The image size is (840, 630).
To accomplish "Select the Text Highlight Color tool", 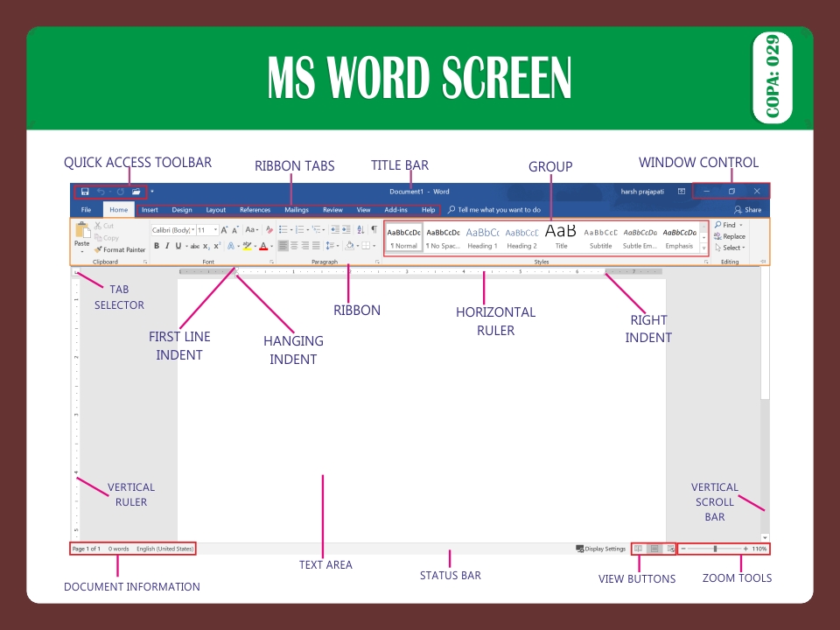I will [x=246, y=245].
